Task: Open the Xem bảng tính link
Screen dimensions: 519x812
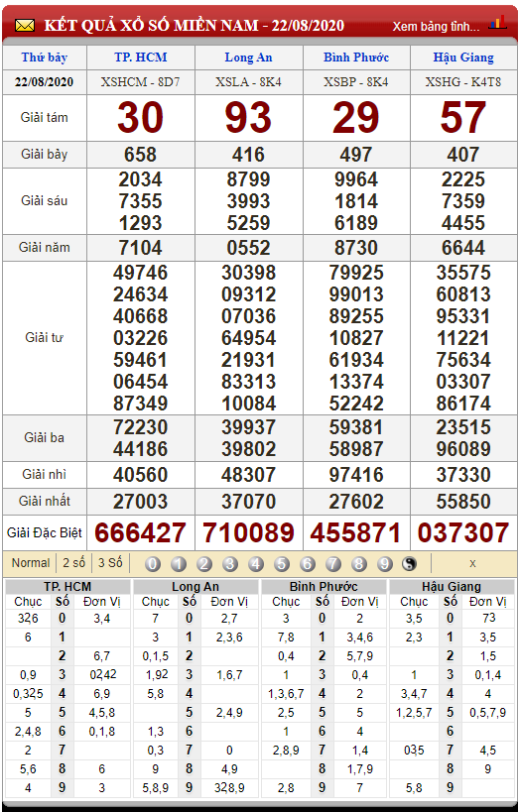Action: point(436,27)
